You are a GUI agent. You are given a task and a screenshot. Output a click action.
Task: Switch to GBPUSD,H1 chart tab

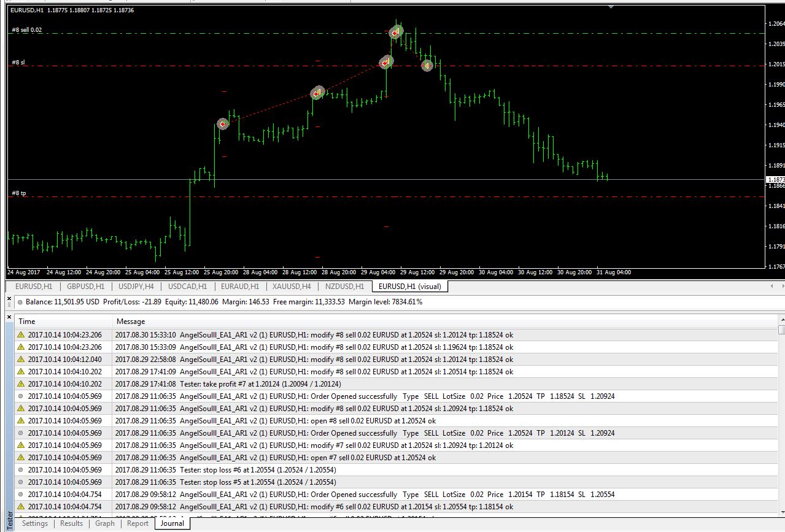85,286
